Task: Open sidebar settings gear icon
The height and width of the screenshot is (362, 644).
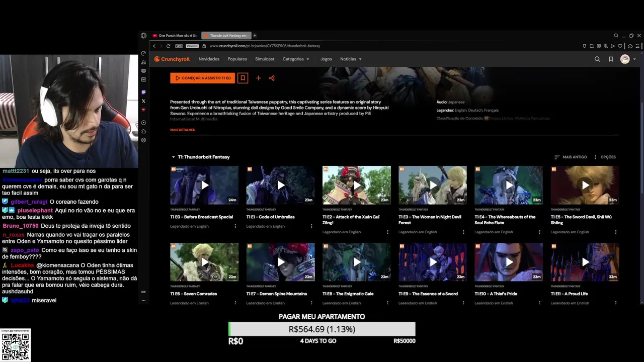Action: pyautogui.click(x=143, y=140)
